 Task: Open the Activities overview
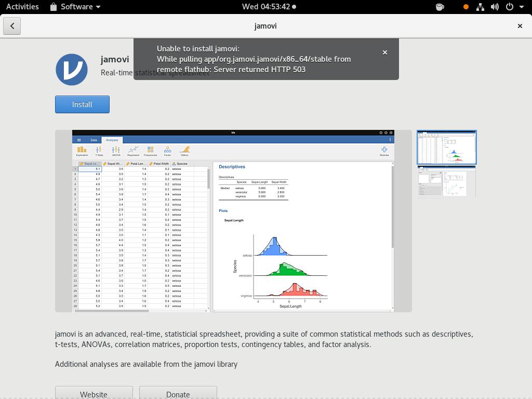pos(22,7)
